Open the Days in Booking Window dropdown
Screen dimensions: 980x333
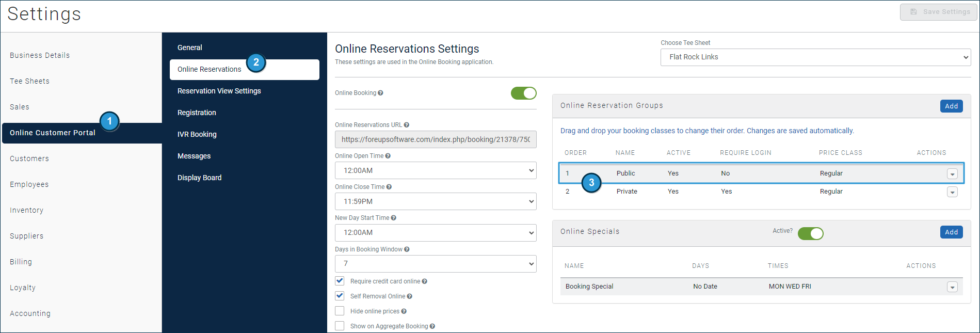pyautogui.click(x=436, y=264)
